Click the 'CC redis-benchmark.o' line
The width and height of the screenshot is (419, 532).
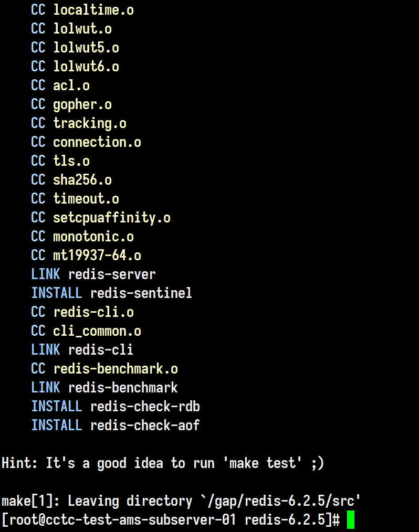click(x=104, y=368)
